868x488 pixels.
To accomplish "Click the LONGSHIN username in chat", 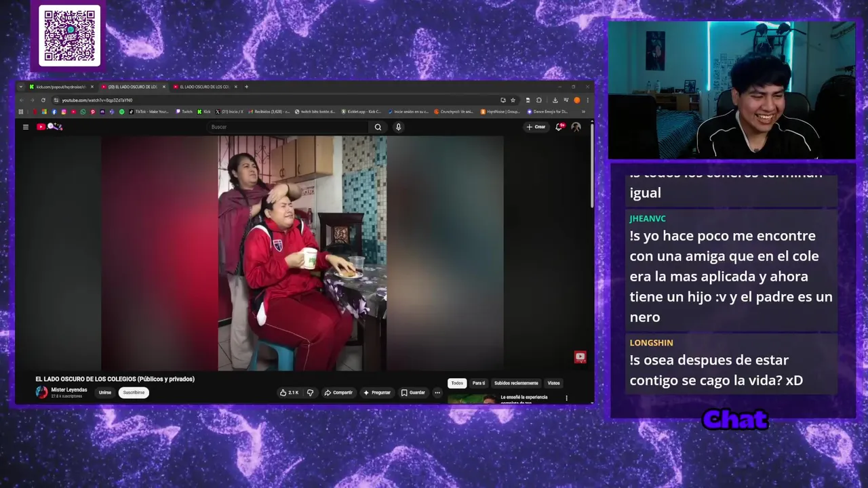I will (x=651, y=342).
